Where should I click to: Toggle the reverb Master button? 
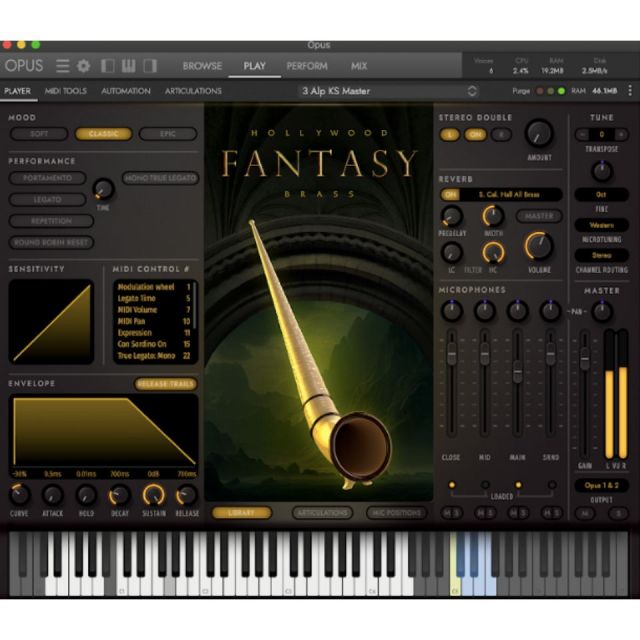pos(539,216)
